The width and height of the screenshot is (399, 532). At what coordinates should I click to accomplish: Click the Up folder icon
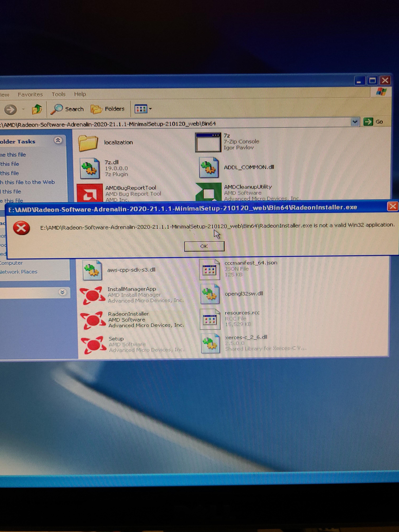pos(37,109)
